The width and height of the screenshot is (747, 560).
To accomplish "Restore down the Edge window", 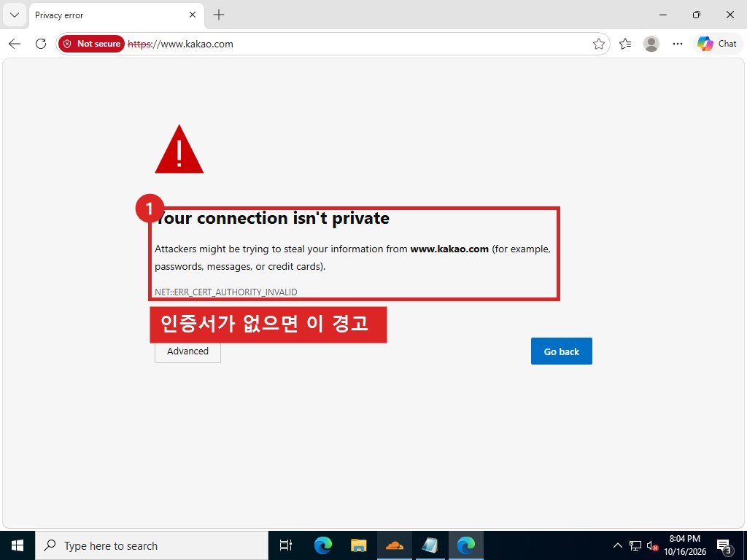I will pyautogui.click(x=697, y=15).
